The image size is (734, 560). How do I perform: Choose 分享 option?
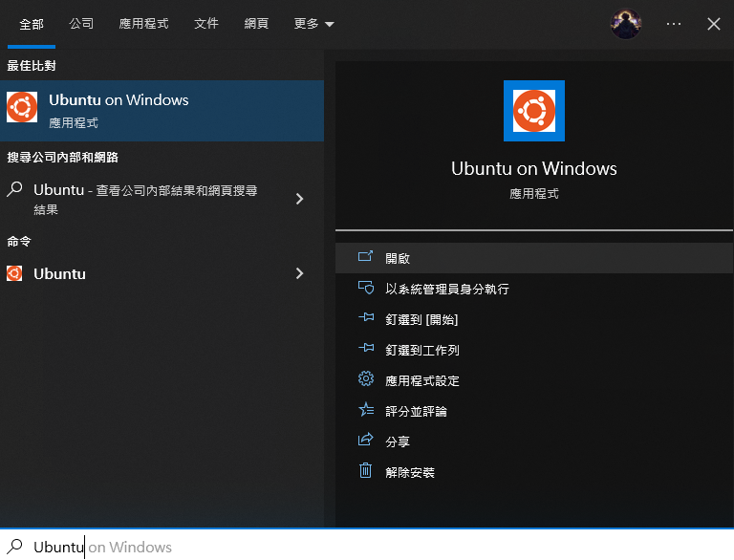click(534, 442)
